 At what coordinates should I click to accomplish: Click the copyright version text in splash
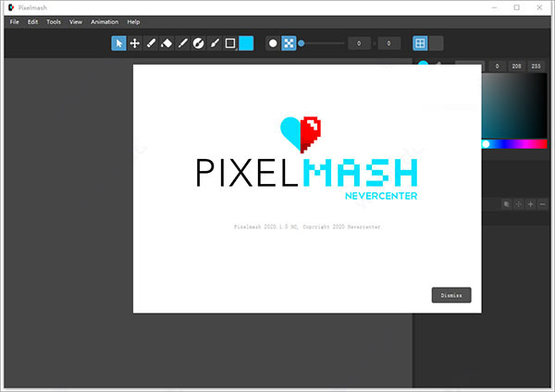pyautogui.click(x=307, y=227)
